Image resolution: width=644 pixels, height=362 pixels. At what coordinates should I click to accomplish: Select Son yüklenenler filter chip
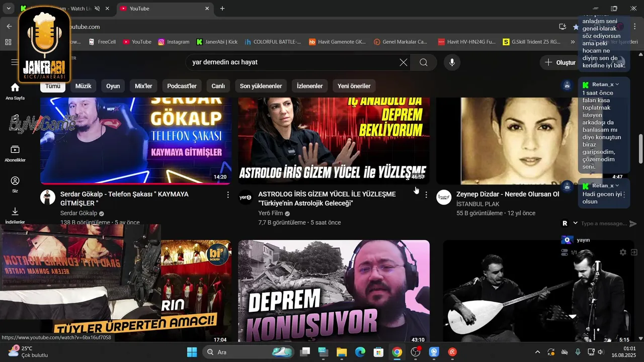(x=261, y=86)
